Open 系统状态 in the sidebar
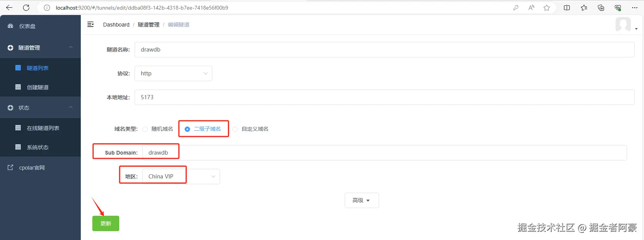 point(38,147)
